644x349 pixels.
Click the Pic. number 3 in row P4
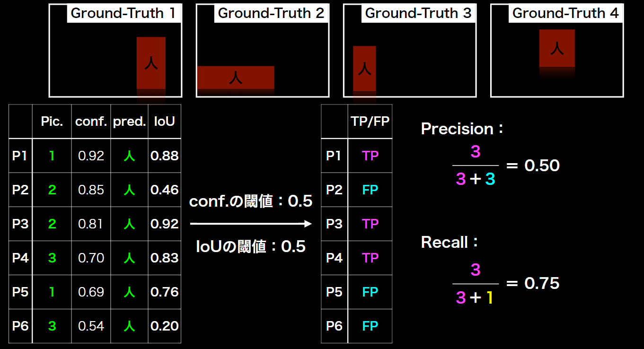coord(52,258)
